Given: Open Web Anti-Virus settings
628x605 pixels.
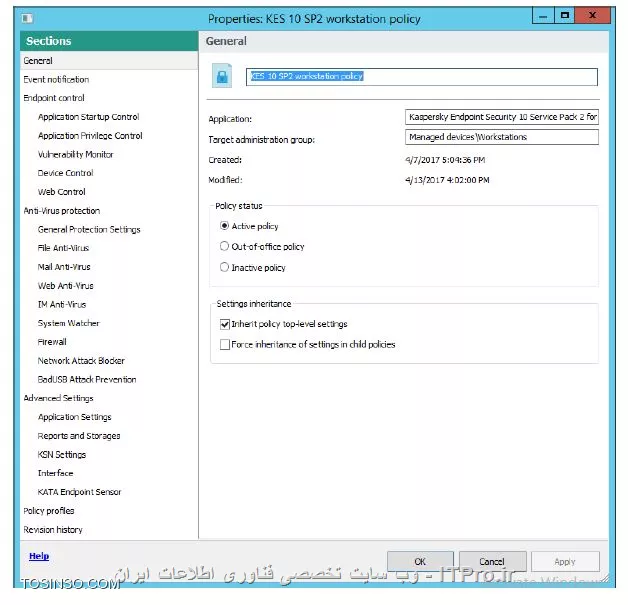Looking at the screenshot, I should point(65,286).
